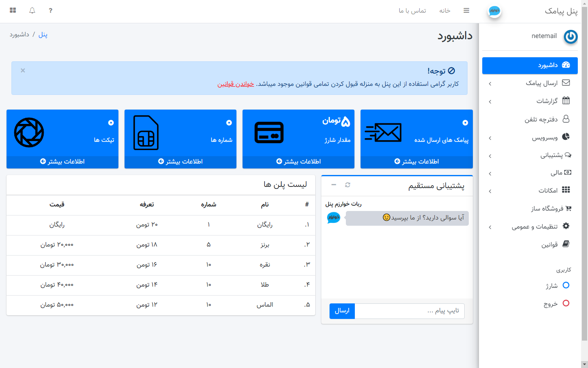
Task: Click the netemail user power icon
Action: pos(570,37)
